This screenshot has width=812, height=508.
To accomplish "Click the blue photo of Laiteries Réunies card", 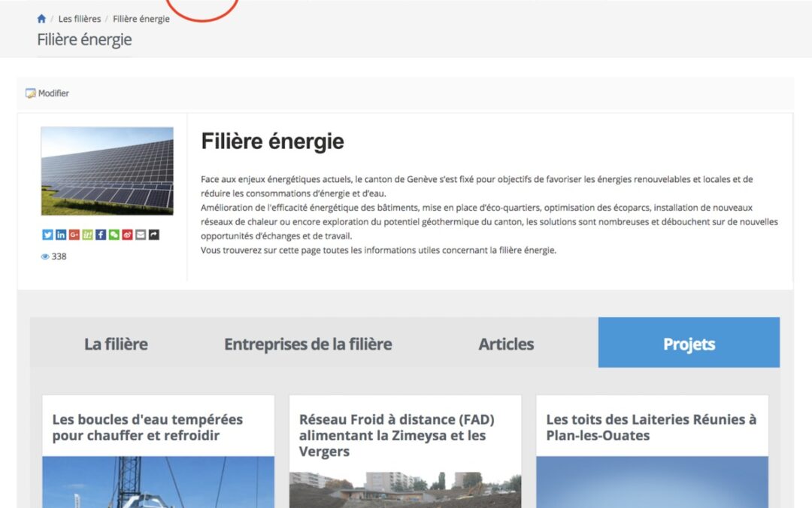I will coord(653,482).
